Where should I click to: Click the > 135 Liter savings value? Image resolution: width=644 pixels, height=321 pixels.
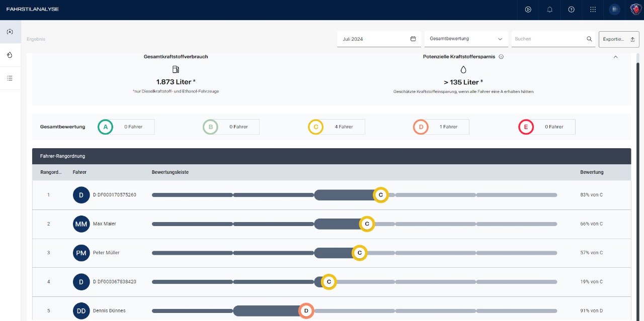(x=463, y=82)
